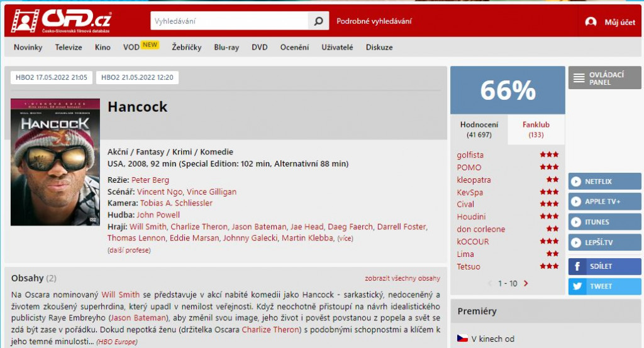Click the Lepší.TV play icon
Image resolution: width=644 pixels, height=348 pixels.
(x=576, y=242)
